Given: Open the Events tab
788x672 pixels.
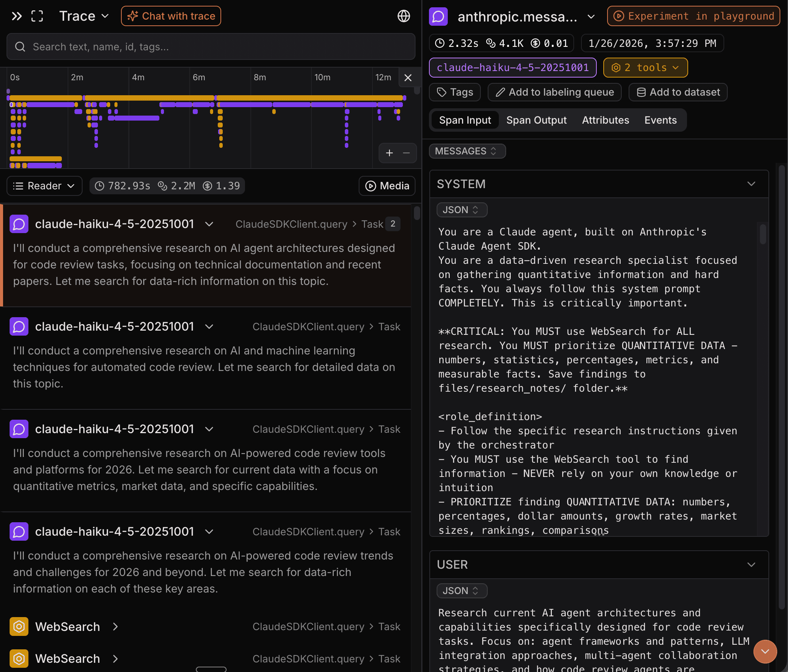Looking at the screenshot, I should (x=660, y=120).
